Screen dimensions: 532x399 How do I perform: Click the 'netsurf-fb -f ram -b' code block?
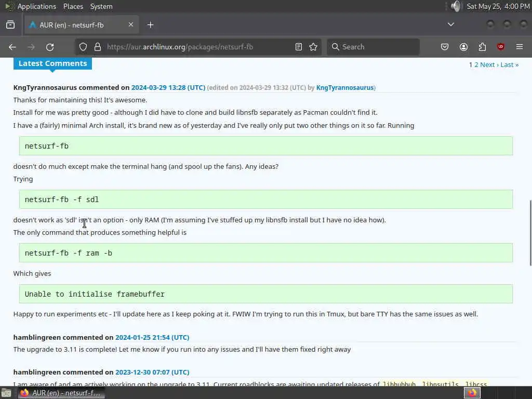pyautogui.click(x=265, y=253)
